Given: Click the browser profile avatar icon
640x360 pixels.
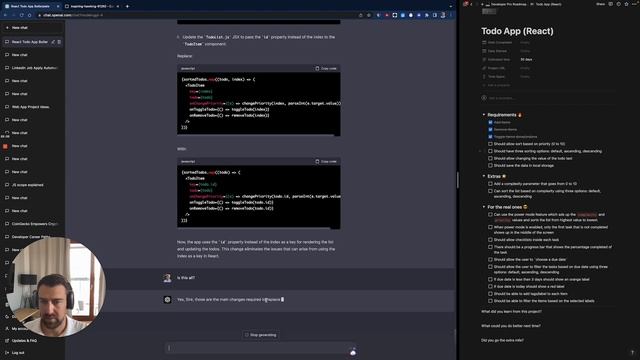Looking at the screenshot, I should [x=443, y=15].
